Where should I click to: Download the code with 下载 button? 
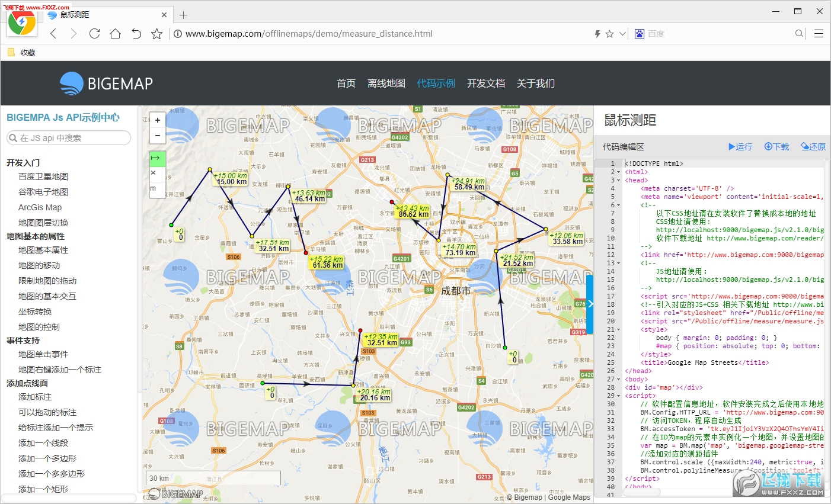(777, 147)
